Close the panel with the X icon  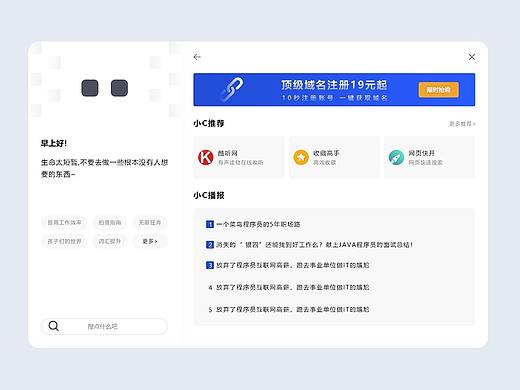471,57
